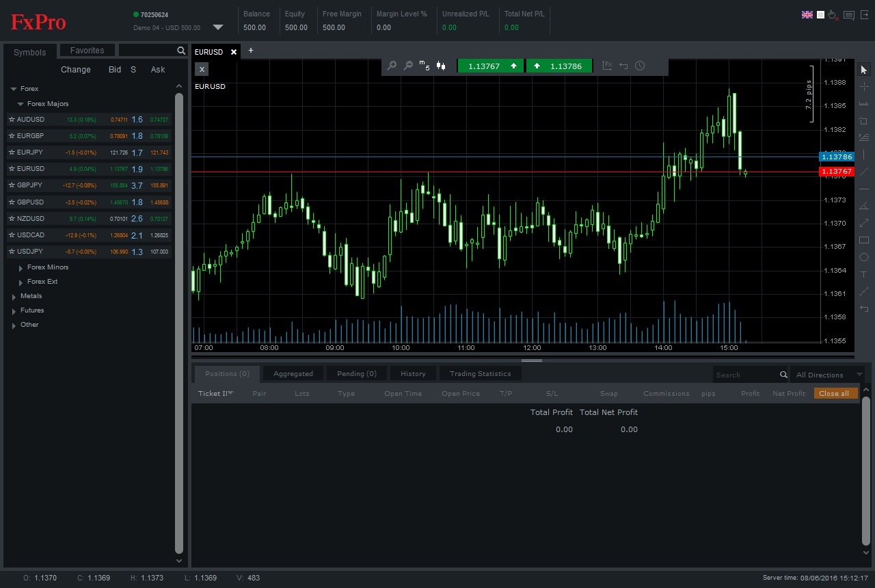This screenshot has height=588, width=875.
Task: Choose the ellipse drawing tool
Action: point(864,257)
